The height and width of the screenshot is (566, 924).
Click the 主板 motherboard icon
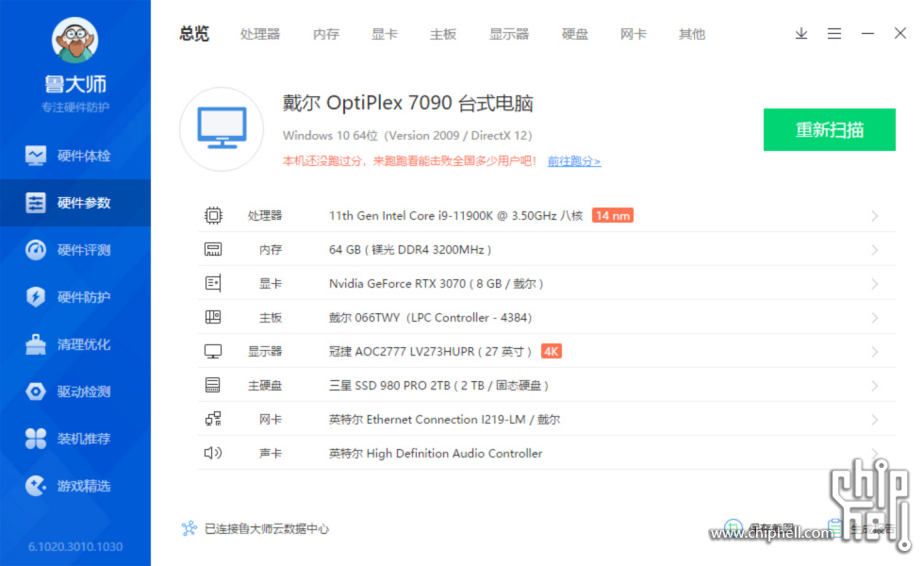(213, 317)
